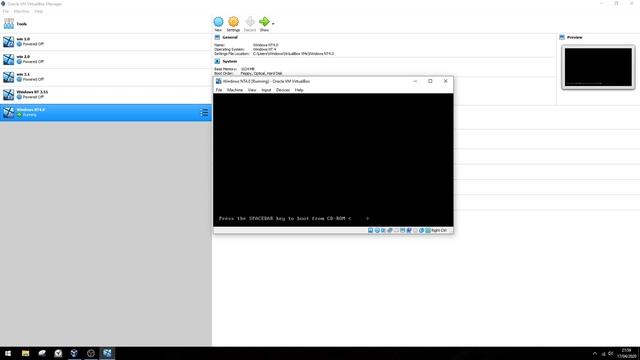Open File menu in running VM window

(219, 90)
